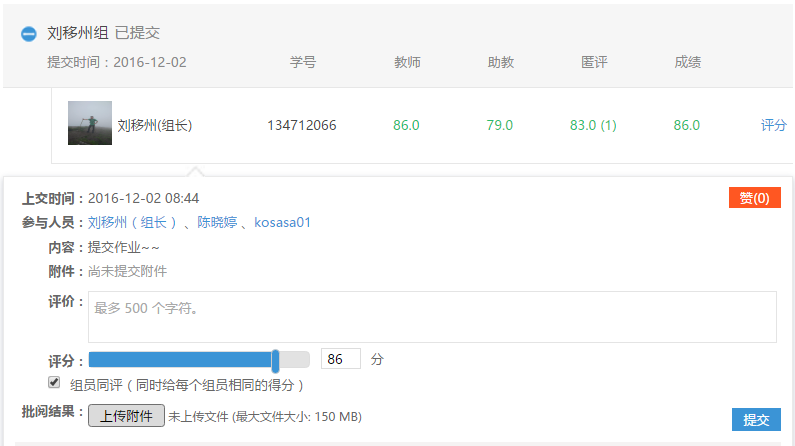
Task: Open participant link kosasa01
Action: click(x=282, y=222)
